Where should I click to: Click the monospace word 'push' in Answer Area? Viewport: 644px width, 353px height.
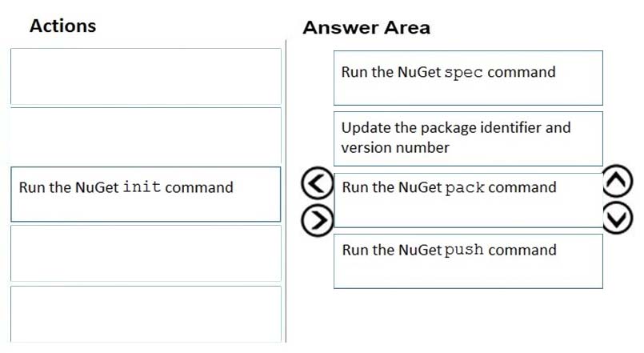(464, 250)
